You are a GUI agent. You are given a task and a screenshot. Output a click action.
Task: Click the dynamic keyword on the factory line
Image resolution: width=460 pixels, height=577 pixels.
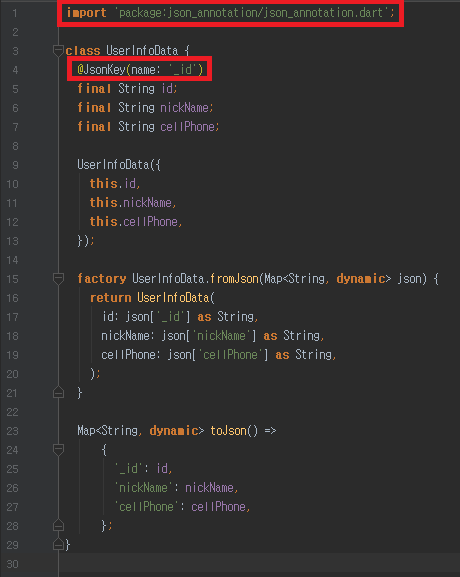pyautogui.click(x=360, y=279)
